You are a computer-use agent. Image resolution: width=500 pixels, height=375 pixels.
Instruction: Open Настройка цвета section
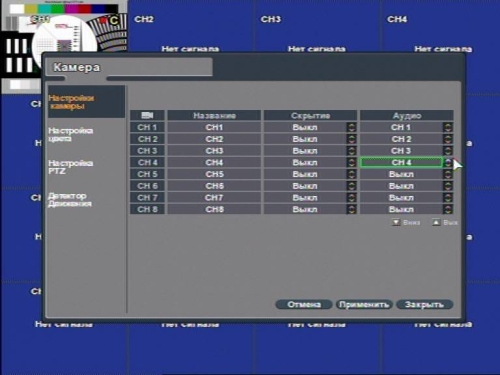(71, 134)
